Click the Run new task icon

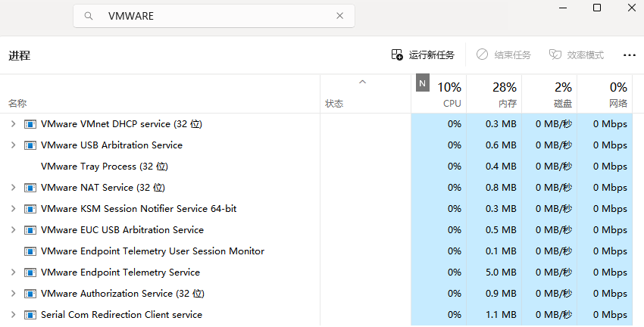pos(397,54)
